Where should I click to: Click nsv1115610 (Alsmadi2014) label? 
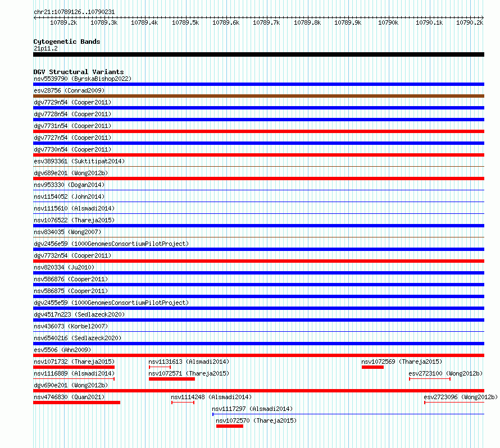pyautogui.click(x=74, y=208)
